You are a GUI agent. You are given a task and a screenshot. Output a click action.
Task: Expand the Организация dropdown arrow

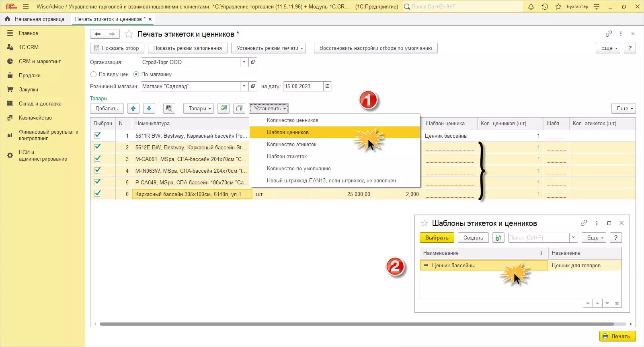pyautogui.click(x=244, y=62)
